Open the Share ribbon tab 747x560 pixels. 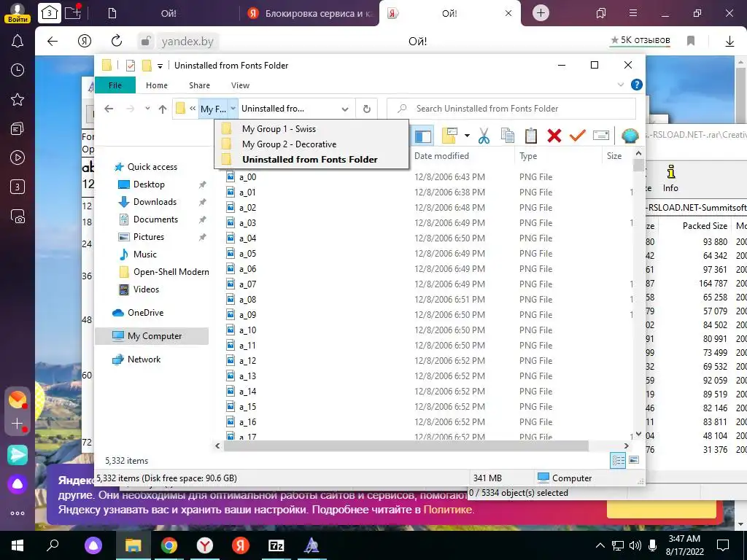199,85
